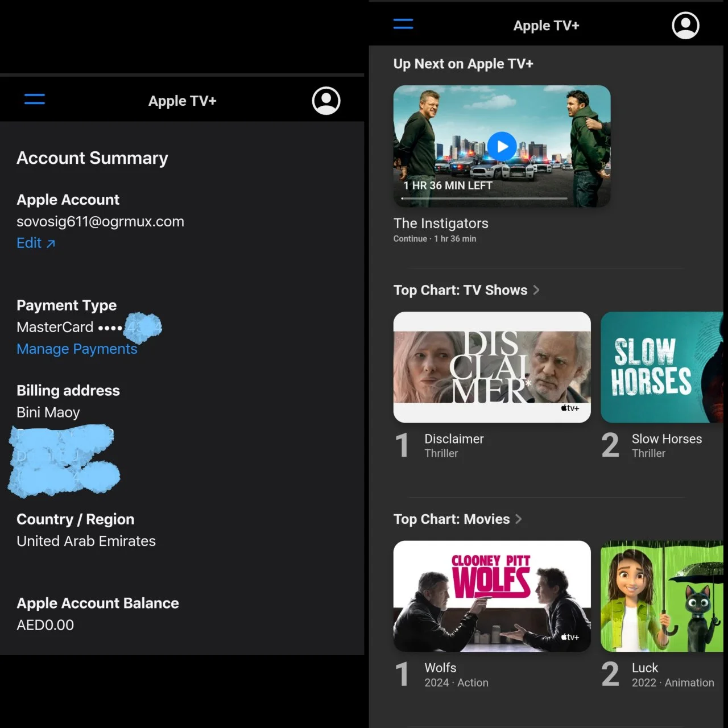The image size is (728, 728).
Task: Click 'Thriller' genre under Disclaimer
Action: [441, 453]
